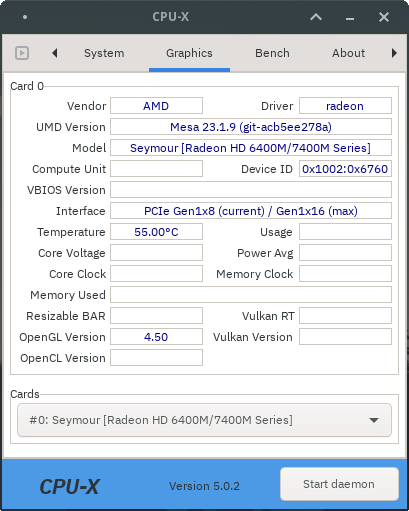Click the Seymour model field in Card 0
409x511 pixels.
coord(251,148)
